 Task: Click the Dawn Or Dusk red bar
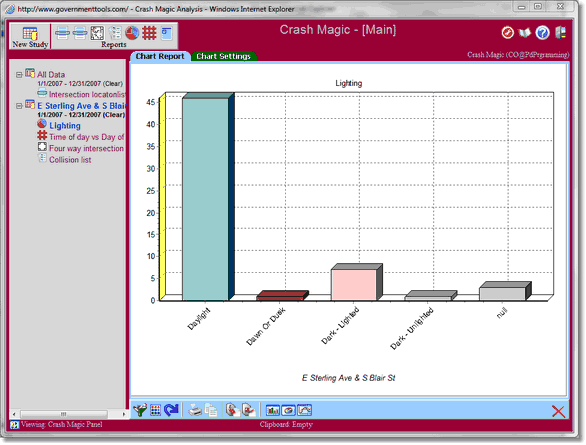(280, 298)
